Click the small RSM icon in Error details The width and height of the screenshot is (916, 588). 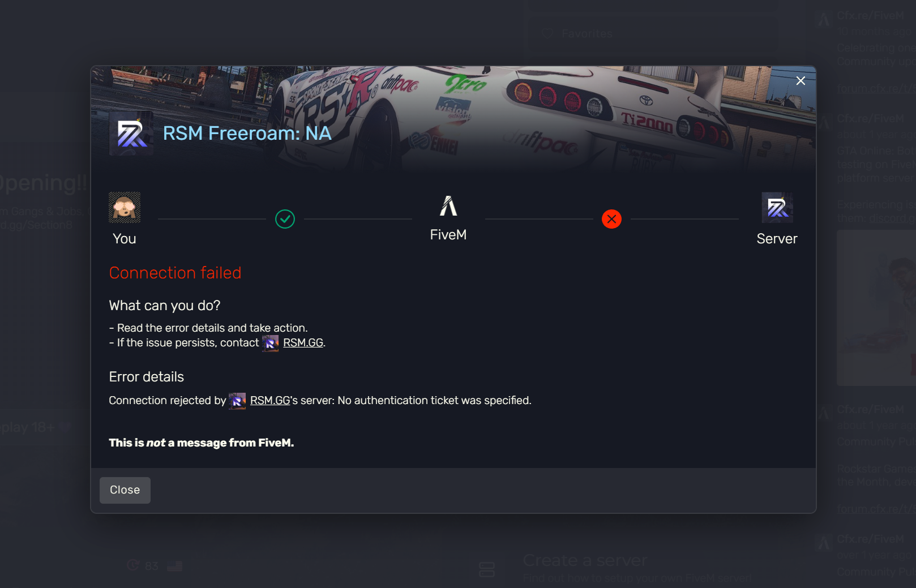coord(237,401)
